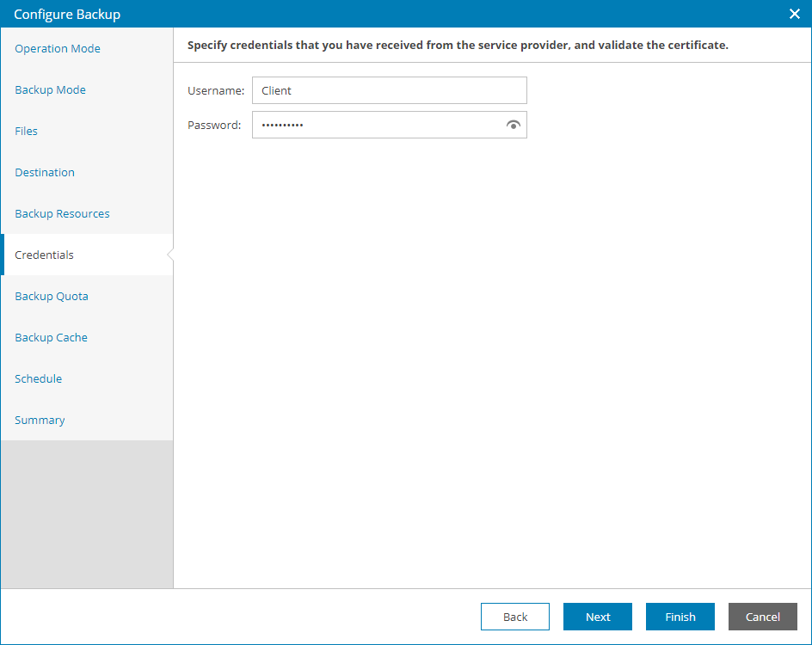This screenshot has height=645, width=812.
Task: Close the Configure Backup dialog
Action: coord(795,14)
